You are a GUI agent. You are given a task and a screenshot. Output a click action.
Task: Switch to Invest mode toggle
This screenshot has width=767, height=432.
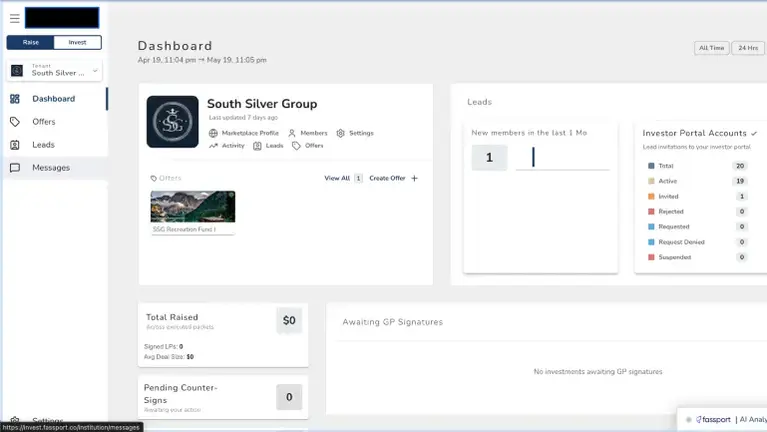77,43
